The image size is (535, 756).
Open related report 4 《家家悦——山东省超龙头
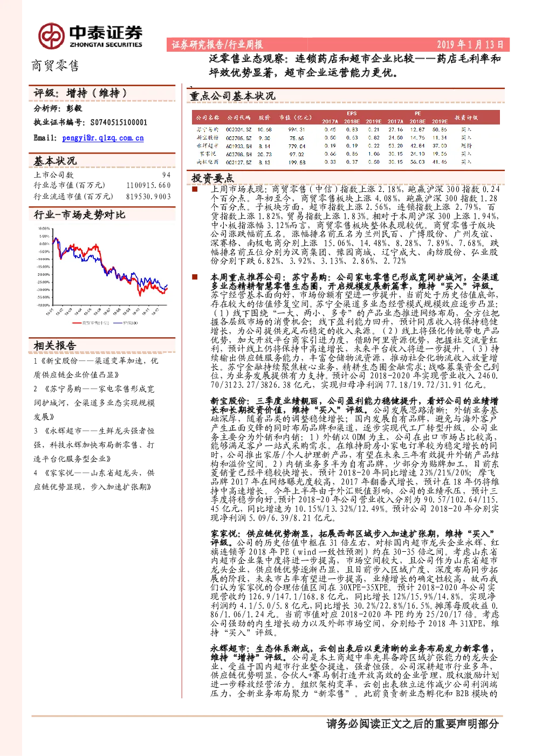point(94,480)
